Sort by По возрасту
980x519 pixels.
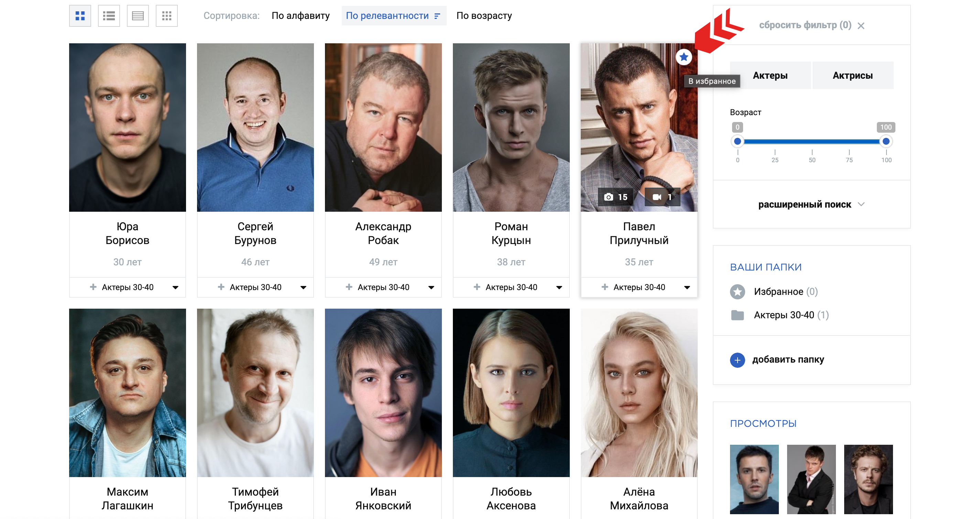pyautogui.click(x=484, y=15)
